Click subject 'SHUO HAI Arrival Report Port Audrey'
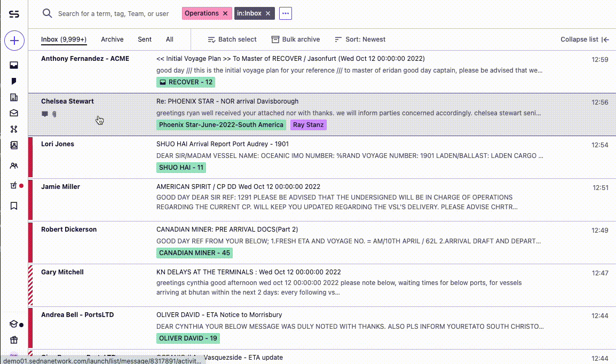This screenshot has height=364, width=616. pyautogui.click(x=223, y=144)
